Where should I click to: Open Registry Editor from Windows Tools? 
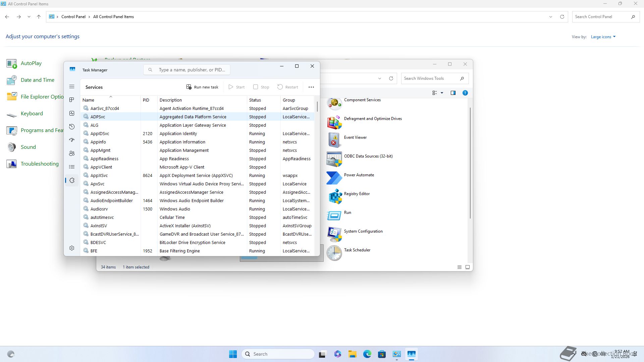click(x=357, y=194)
